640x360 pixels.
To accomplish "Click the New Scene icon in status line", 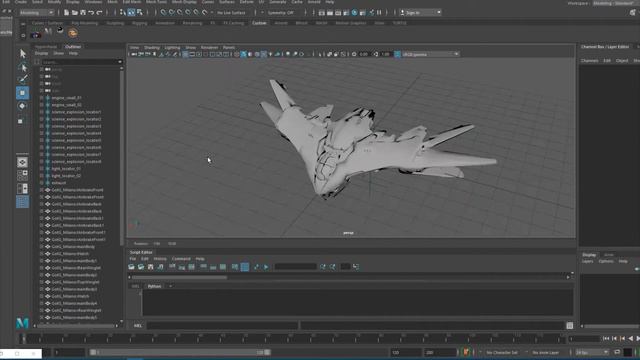I will pos(67,13).
